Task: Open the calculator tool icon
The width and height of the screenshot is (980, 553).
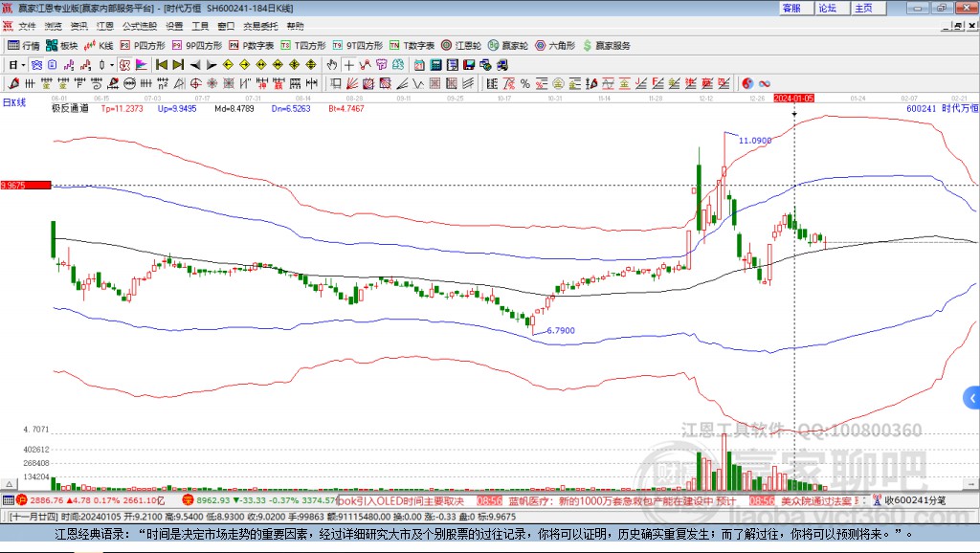Action: coord(435,65)
